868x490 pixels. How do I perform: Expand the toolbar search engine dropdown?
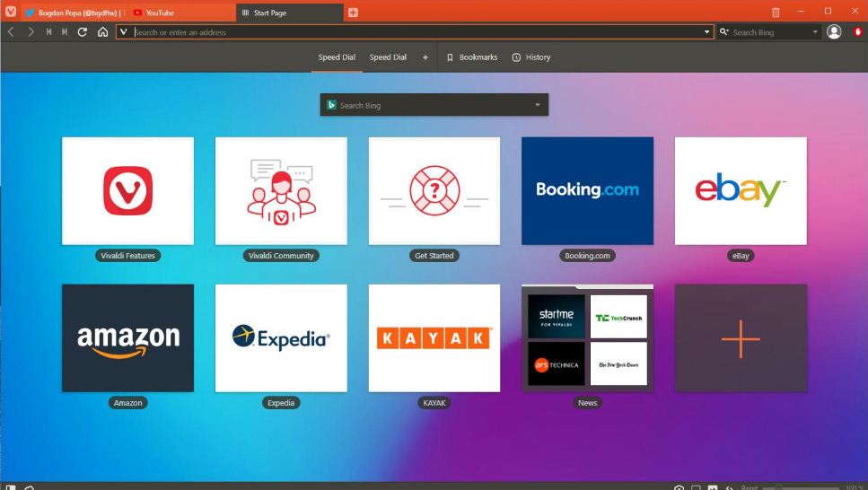click(815, 32)
